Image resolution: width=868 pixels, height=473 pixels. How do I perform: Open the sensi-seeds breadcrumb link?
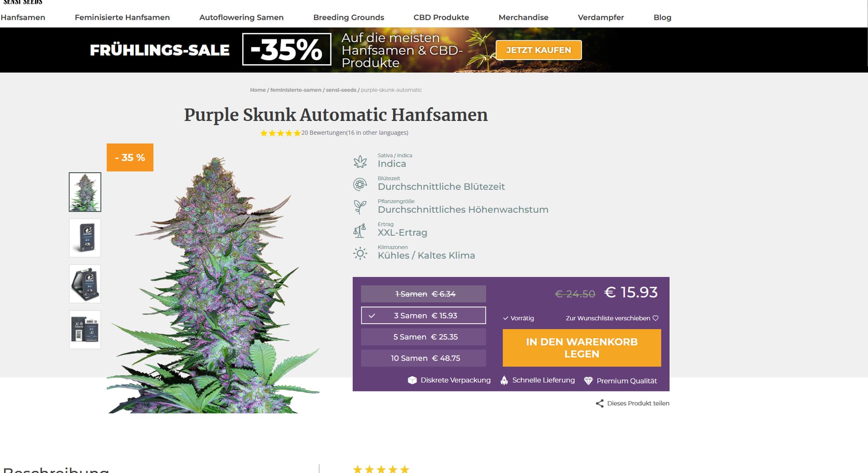click(x=341, y=90)
